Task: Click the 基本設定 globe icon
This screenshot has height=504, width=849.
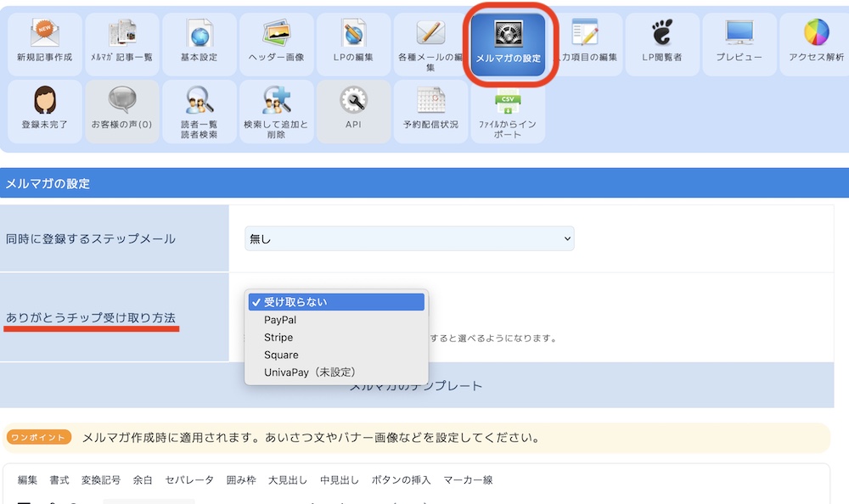Action: (200, 35)
